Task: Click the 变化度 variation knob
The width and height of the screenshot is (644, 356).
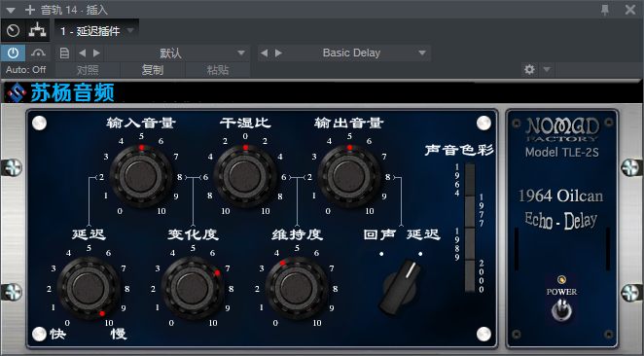Action: (193, 288)
